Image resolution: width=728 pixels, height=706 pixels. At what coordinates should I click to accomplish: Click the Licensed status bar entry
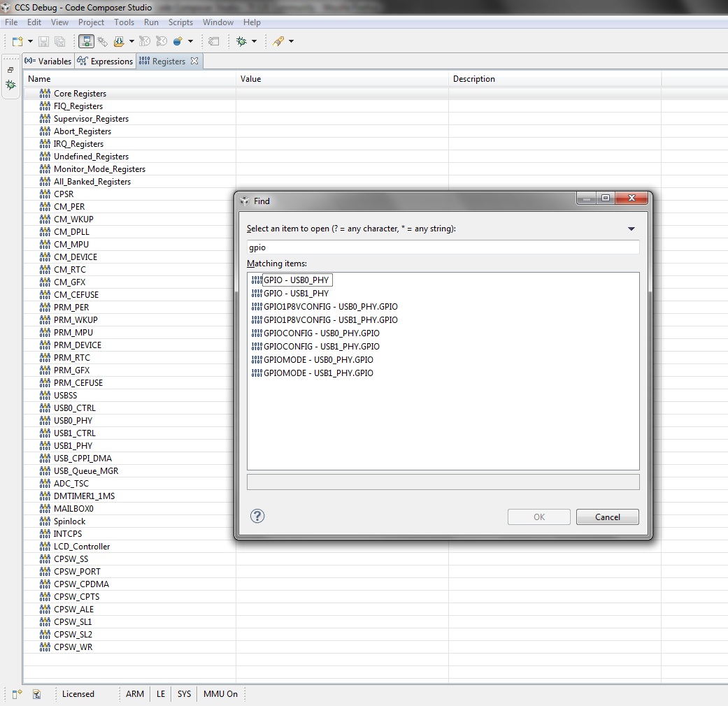pos(78,694)
